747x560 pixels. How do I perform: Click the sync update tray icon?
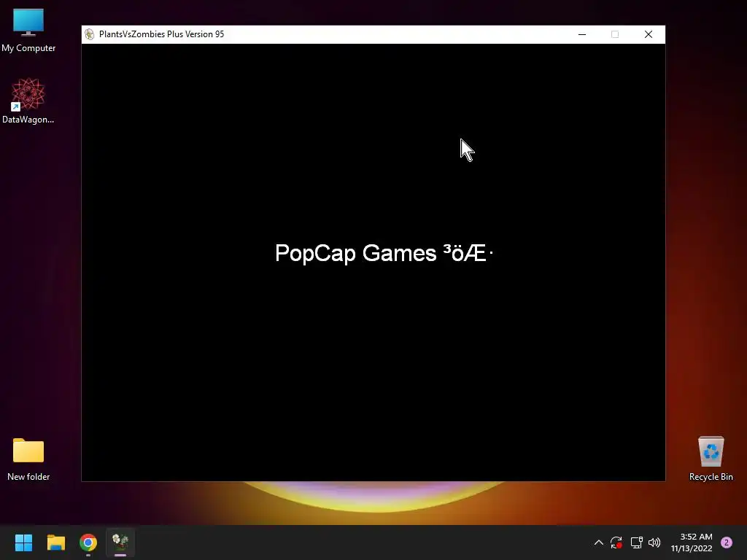click(616, 542)
